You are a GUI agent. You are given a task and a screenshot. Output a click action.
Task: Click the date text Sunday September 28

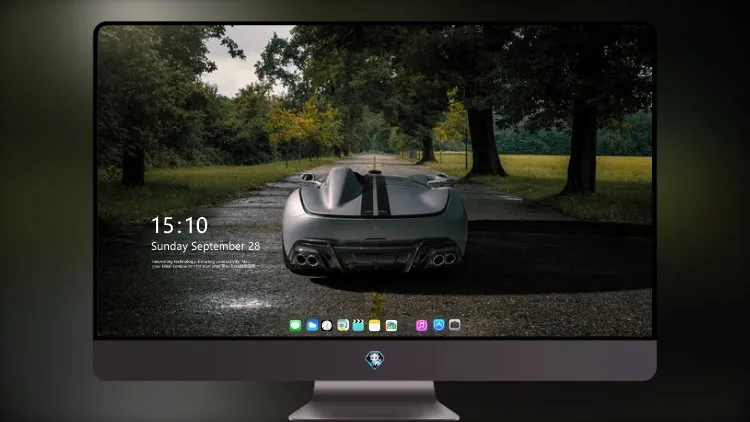click(206, 246)
